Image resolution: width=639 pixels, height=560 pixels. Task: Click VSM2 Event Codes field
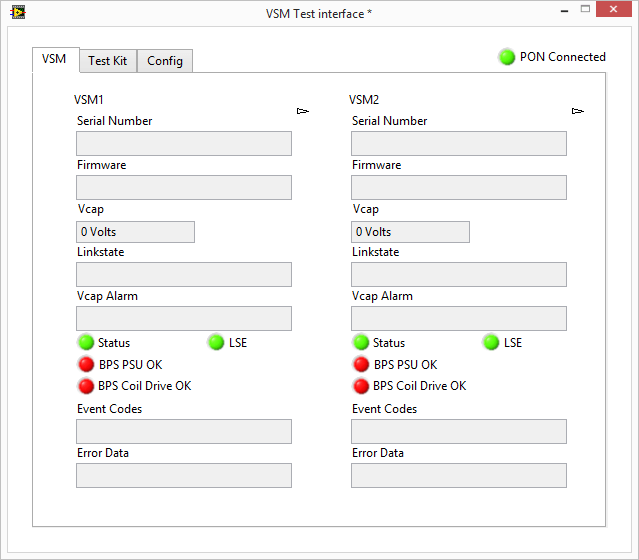pos(459,431)
